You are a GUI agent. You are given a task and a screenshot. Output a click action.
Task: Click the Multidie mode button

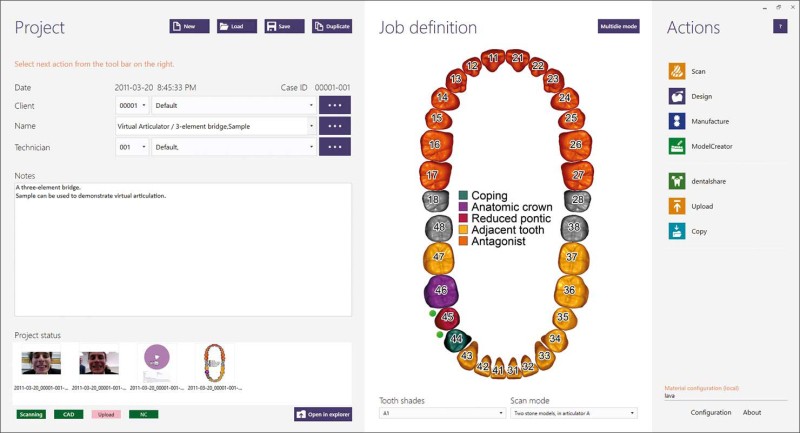point(618,26)
